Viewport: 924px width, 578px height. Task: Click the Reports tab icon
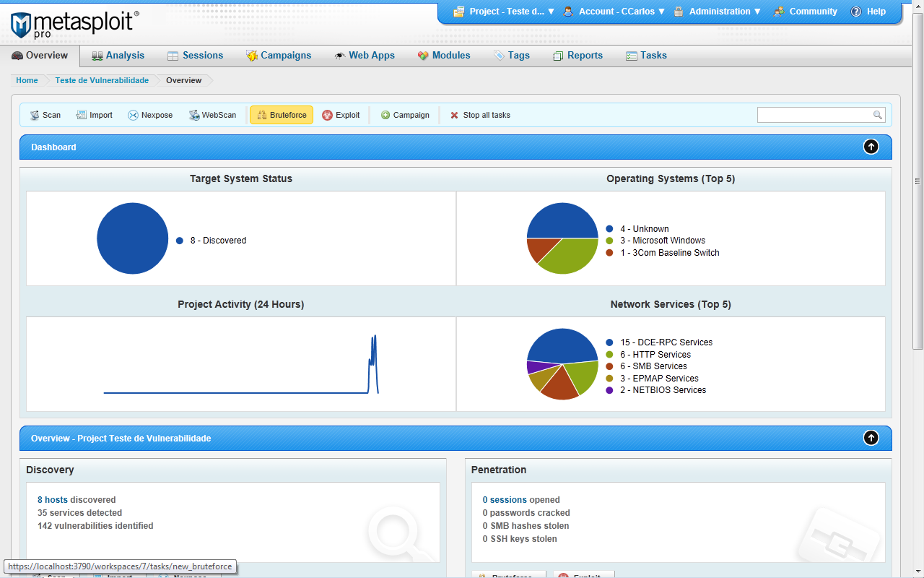coord(558,56)
